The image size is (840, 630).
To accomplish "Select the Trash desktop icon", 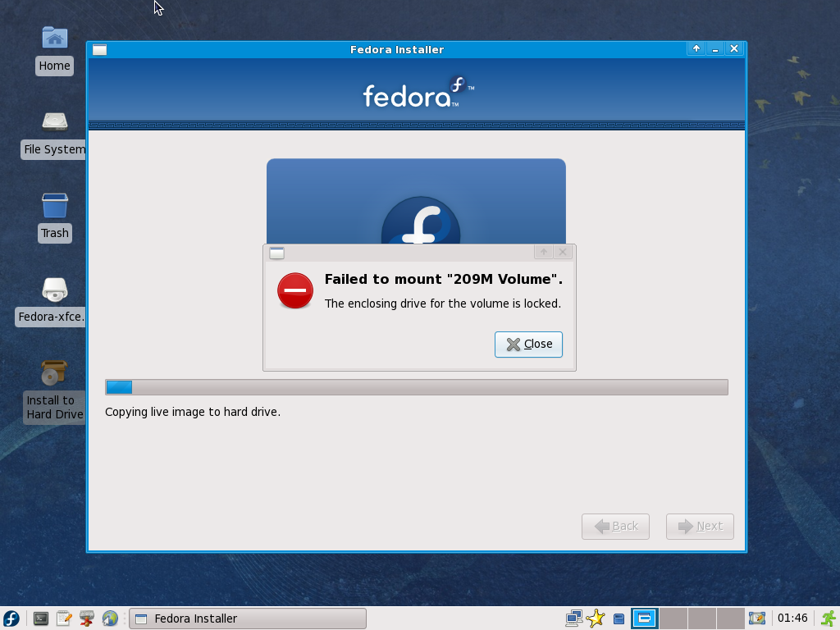I will pos(55,218).
